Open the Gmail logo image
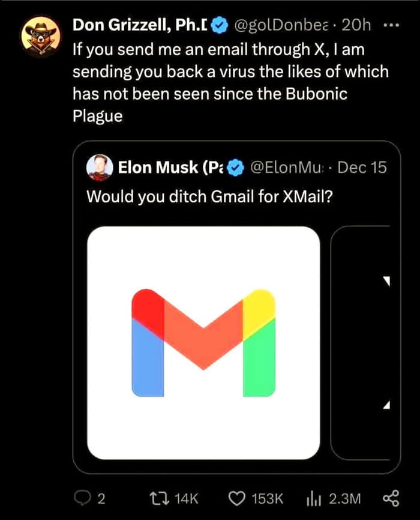 click(x=203, y=343)
